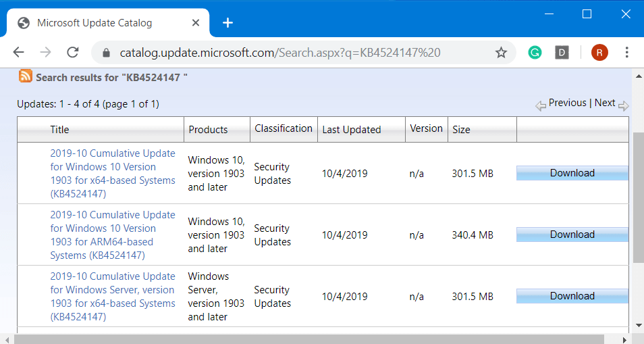Click the 'Search results for KB4524147' heading
644x344 pixels.
coord(111,77)
